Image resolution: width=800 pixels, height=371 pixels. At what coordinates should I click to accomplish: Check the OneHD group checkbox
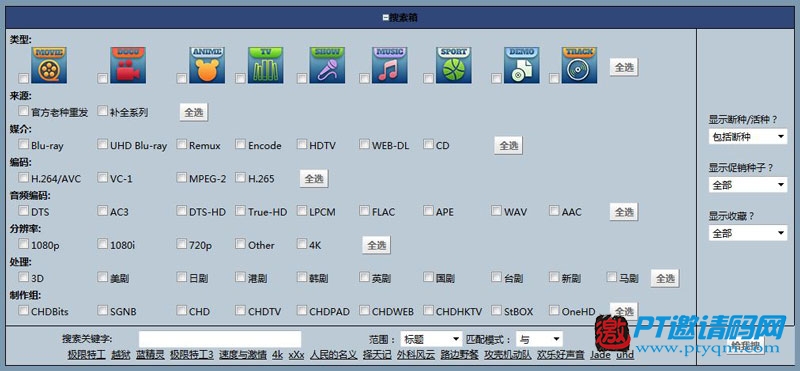[554, 310]
